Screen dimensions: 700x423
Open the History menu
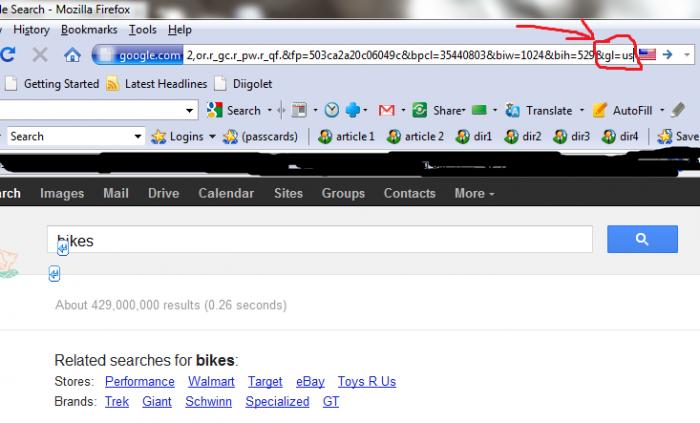pos(31,30)
